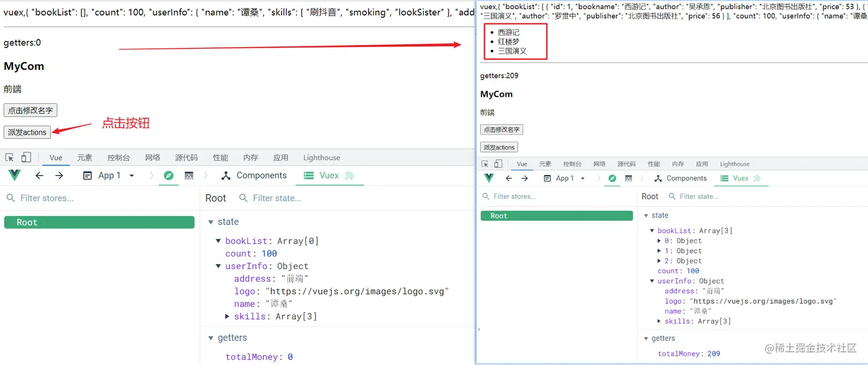The height and width of the screenshot is (365, 868).
Task: Expand skills Array[3] in right panel
Action: tap(659, 321)
